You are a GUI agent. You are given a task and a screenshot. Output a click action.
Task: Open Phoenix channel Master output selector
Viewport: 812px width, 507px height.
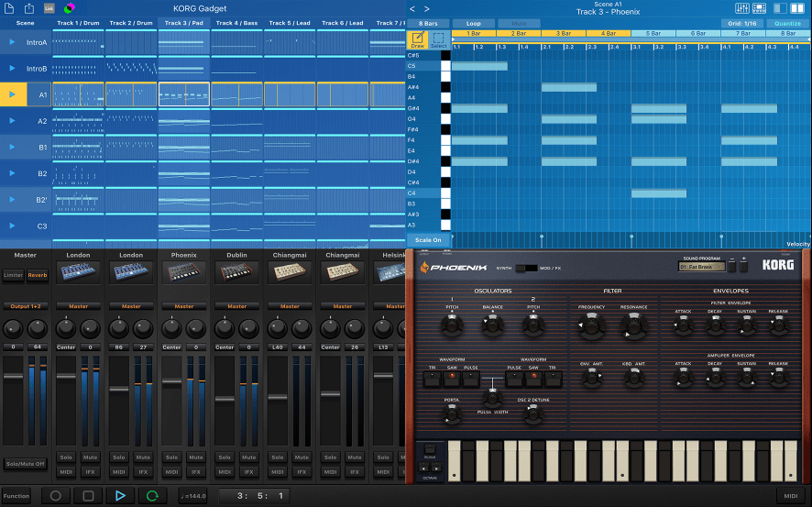[184, 306]
